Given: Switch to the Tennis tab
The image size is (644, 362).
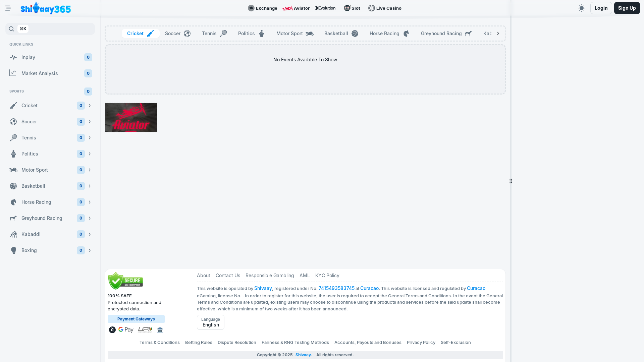Looking at the screenshot, I should coord(214,34).
